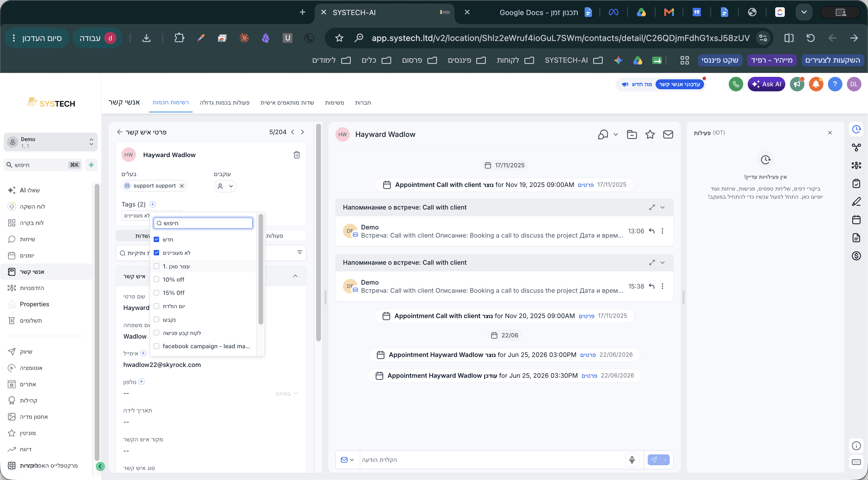Click the Ask AI button
This screenshot has height=480, width=868.
pos(766,84)
